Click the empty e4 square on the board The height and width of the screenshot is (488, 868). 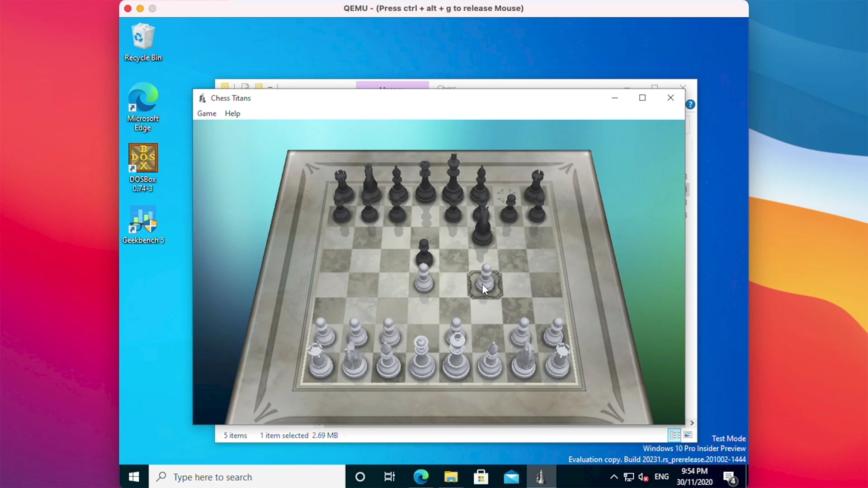tap(454, 285)
